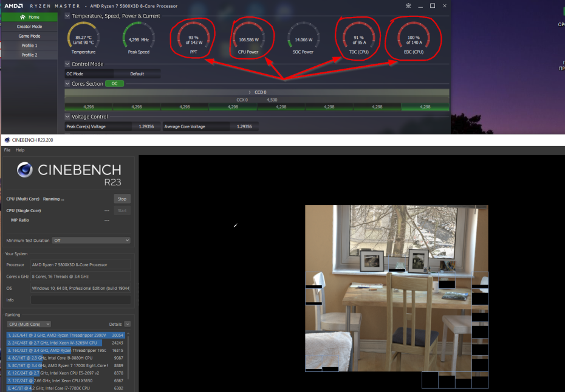Select the SOC Power gauge
Image resolution: width=565 pixels, height=392 pixels.
303,38
